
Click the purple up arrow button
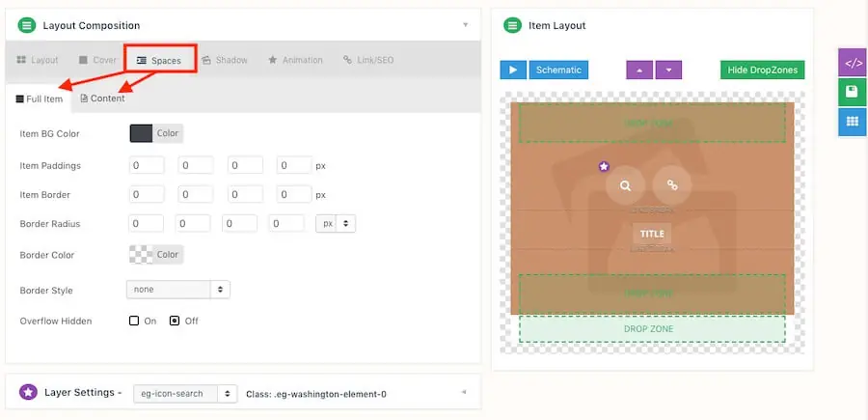[639, 70]
